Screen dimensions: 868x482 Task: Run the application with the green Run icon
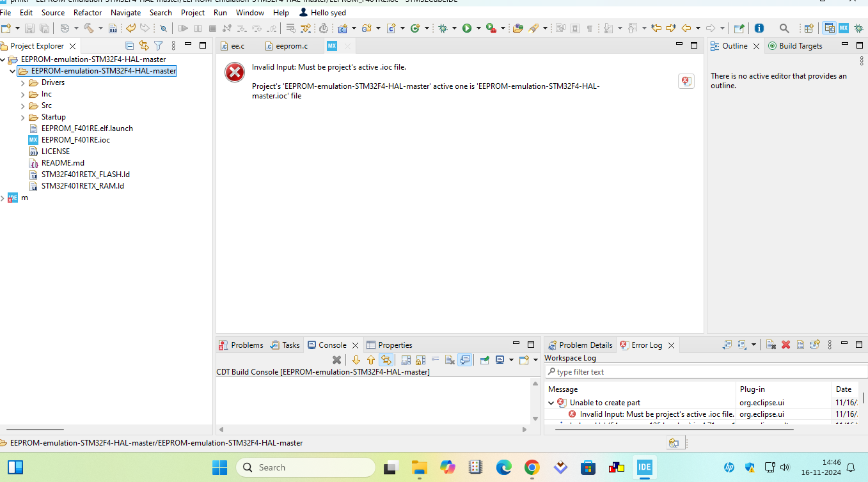(468, 28)
